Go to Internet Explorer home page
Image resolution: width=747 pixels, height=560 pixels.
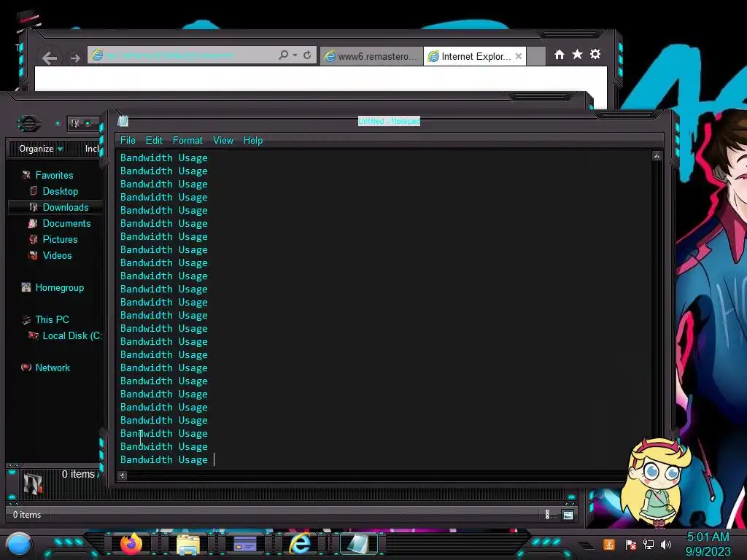point(560,54)
